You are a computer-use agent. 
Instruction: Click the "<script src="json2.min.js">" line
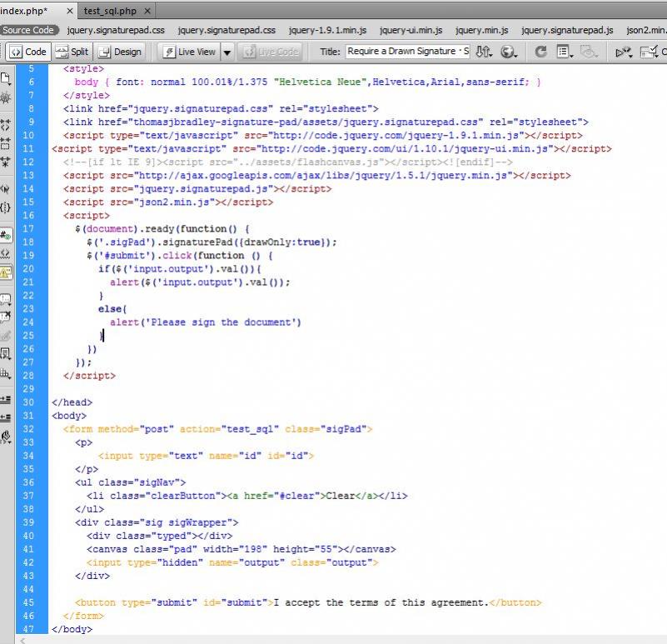[x=168, y=202]
